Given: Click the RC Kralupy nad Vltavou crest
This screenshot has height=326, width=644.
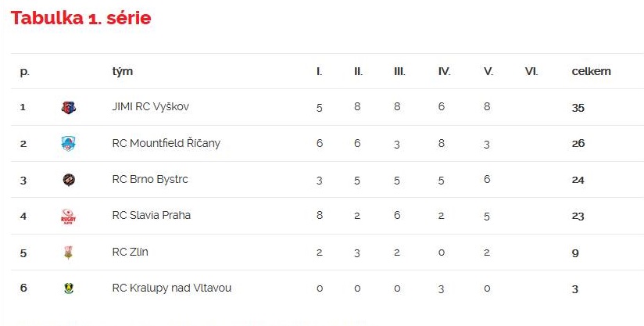Looking at the screenshot, I should coord(69,288).
